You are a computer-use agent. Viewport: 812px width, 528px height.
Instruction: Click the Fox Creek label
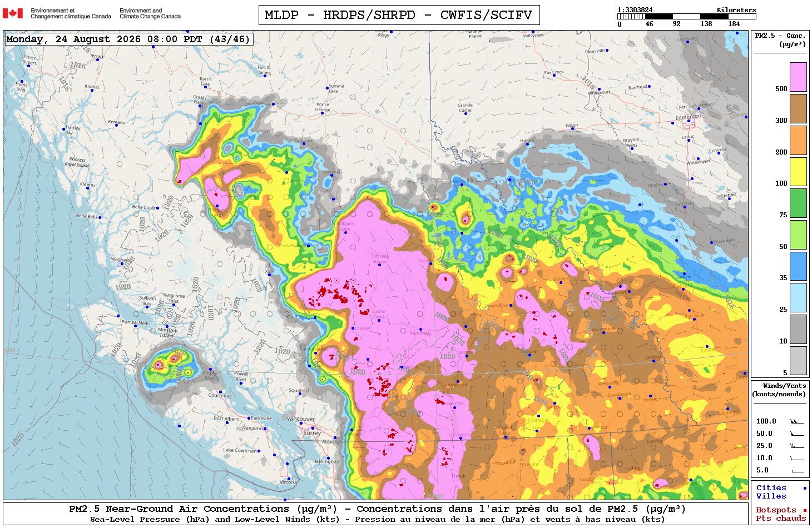coord(553,72)
